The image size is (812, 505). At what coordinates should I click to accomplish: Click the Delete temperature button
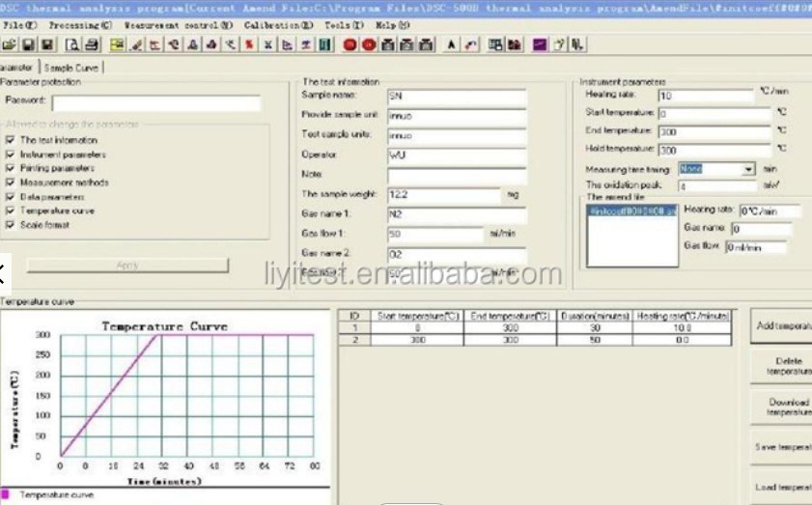784,366
